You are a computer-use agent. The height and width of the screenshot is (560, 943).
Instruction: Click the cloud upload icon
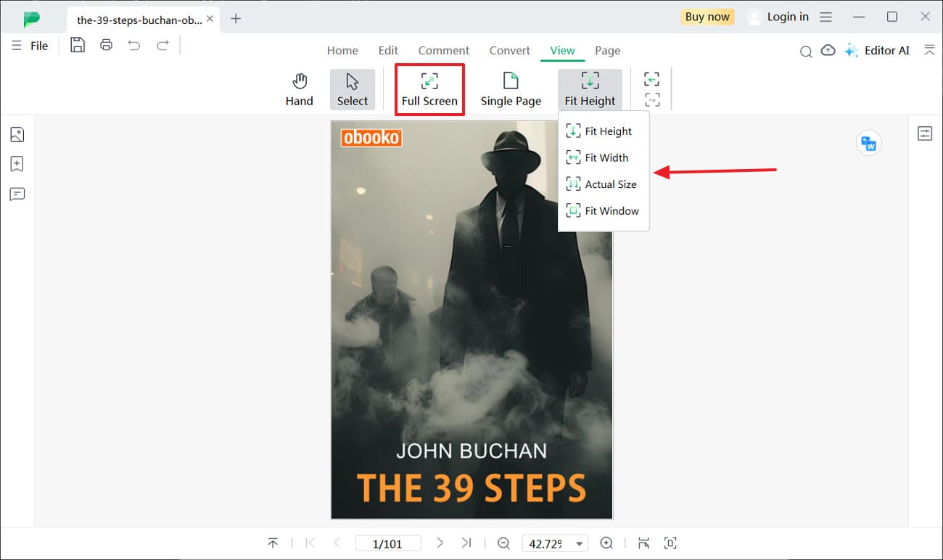coord(828,50)
